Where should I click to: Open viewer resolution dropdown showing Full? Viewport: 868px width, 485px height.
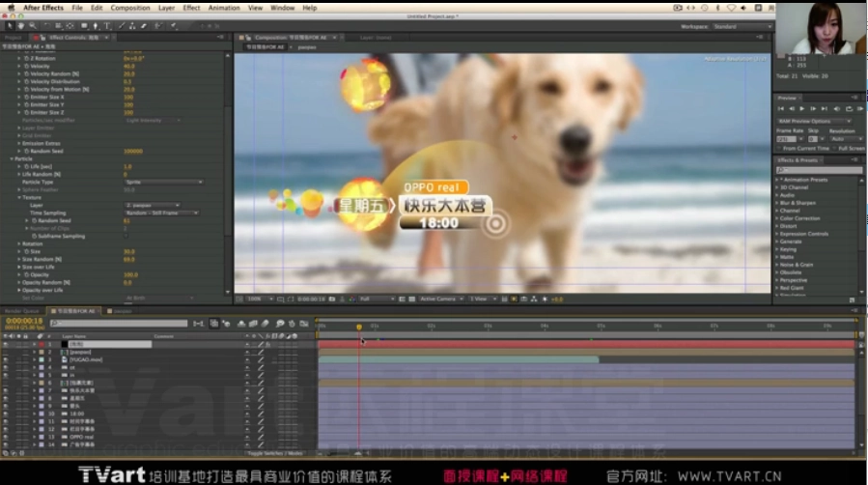[x=377, y=299]
